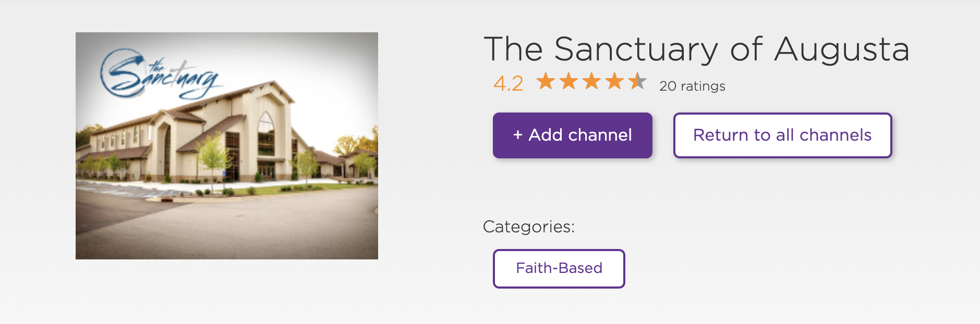Screen dimensions: 980x324
Task: Click the 4.2 rating score
Action: coord(508,83)
